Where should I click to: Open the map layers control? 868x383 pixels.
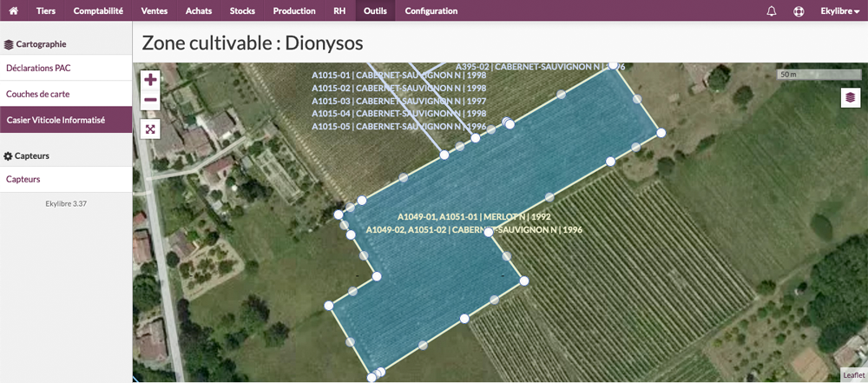pos(851,97)
